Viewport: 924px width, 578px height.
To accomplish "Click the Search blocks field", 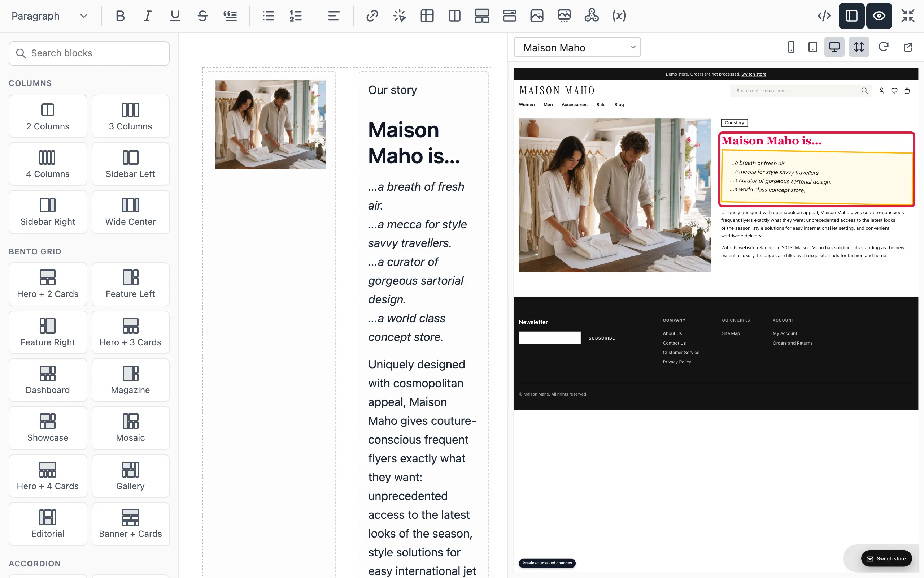I will (89, 53).
